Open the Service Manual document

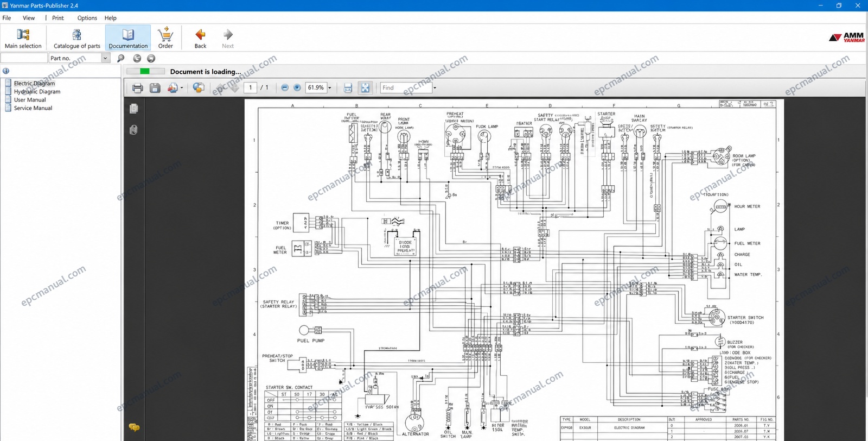pyautogui.click(x=33, y=108)
